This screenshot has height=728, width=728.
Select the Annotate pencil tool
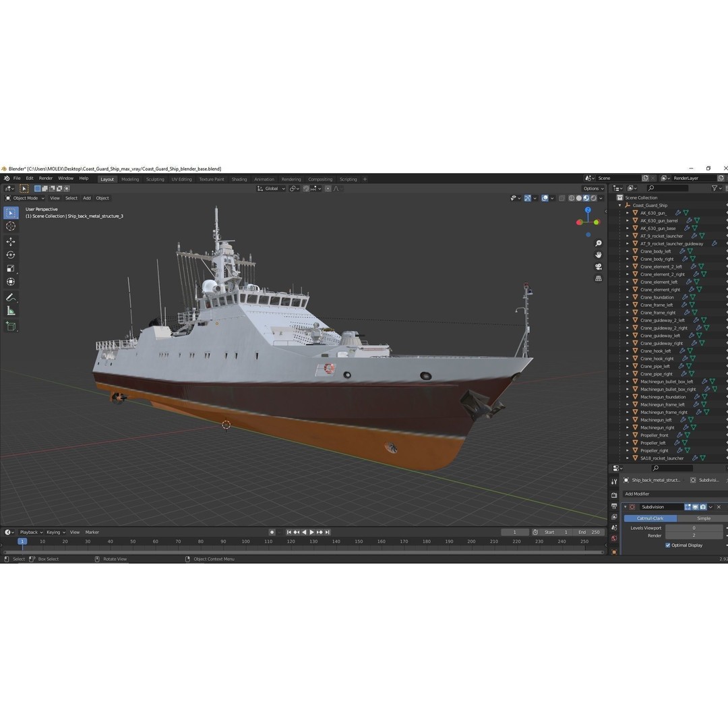(11, 297)
